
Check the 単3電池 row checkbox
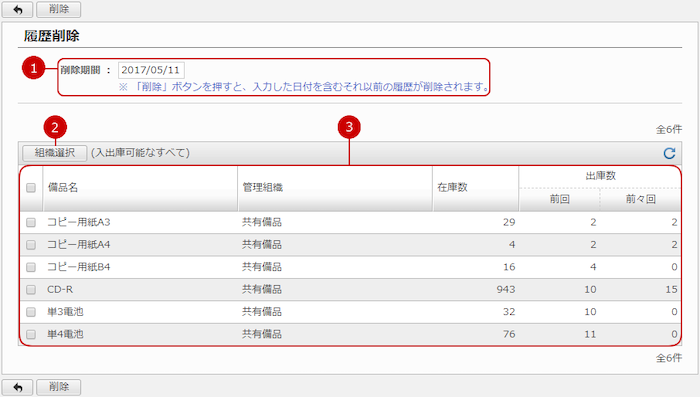click(x=31, y=312)
